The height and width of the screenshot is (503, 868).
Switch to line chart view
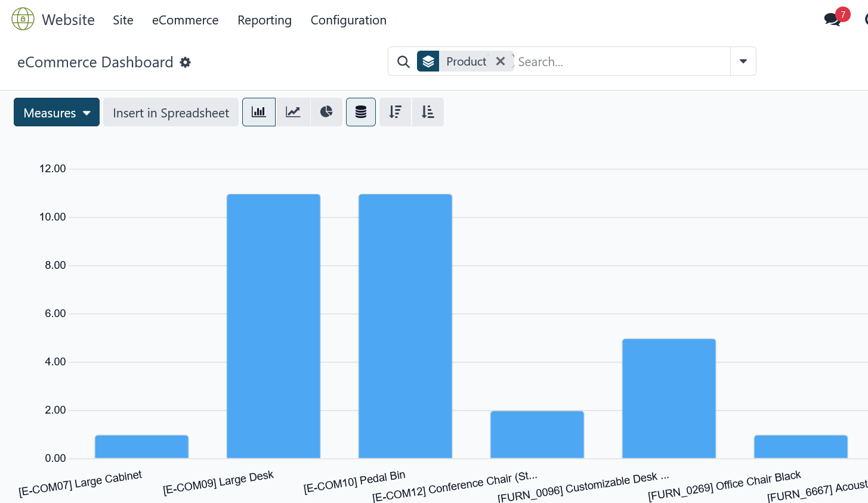pyautogui.click(x=293, y=112)
